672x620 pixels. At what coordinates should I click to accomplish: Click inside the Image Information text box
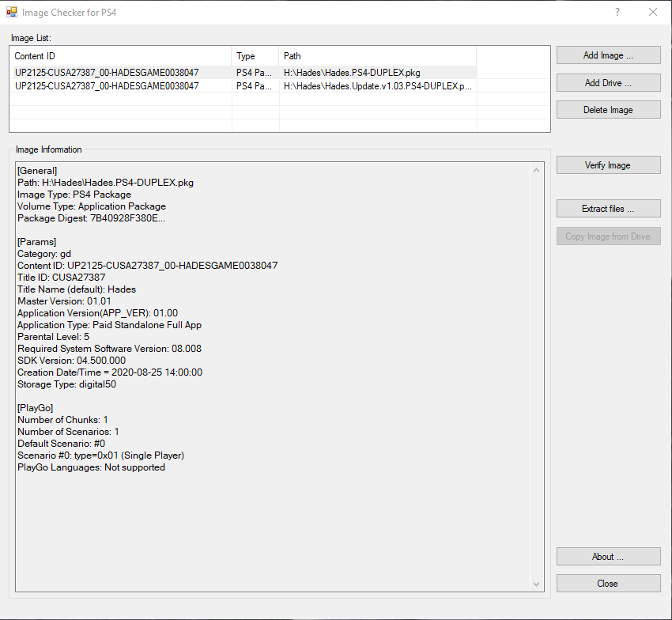pyautogui.click(x=273, y=527)
